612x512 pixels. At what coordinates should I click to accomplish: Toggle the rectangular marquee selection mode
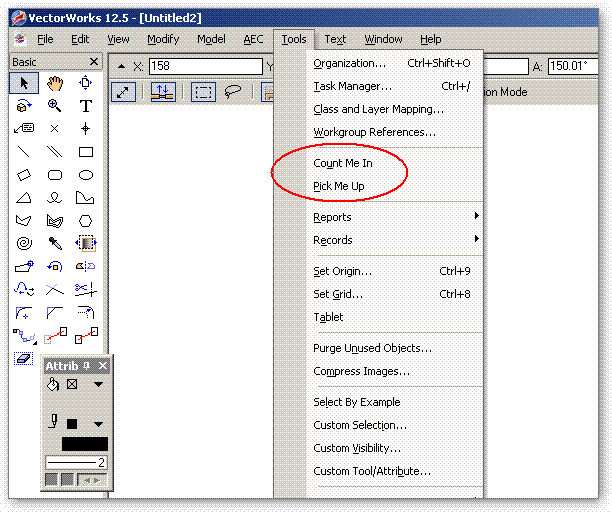pos(203,92)
